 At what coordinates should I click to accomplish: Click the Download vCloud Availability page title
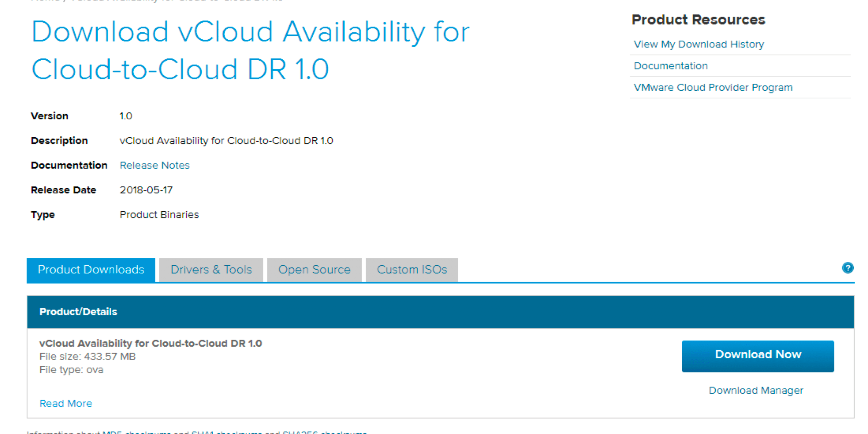250,50
